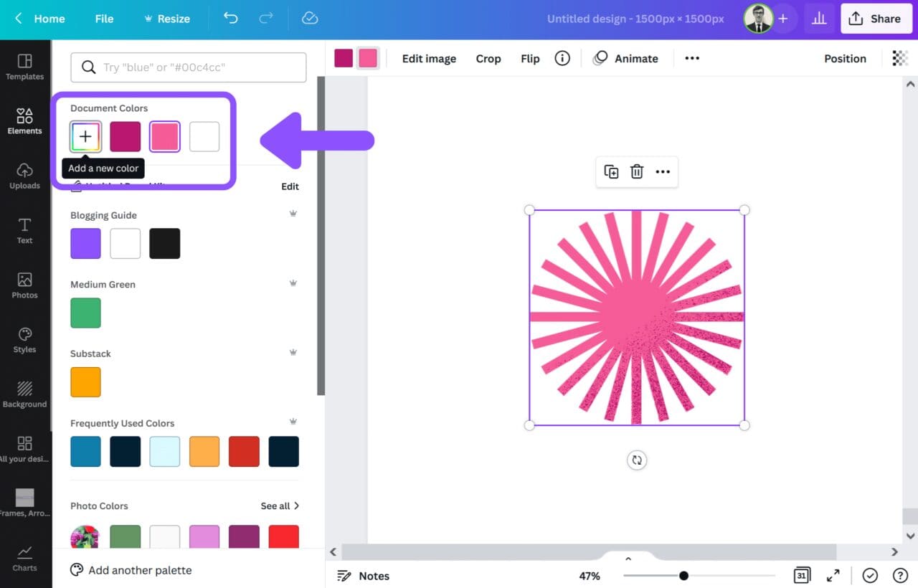The width and height of the screenshot is (918, 588).
Task: Expand the page panel chevron at bottom
Action: [628, 558]
